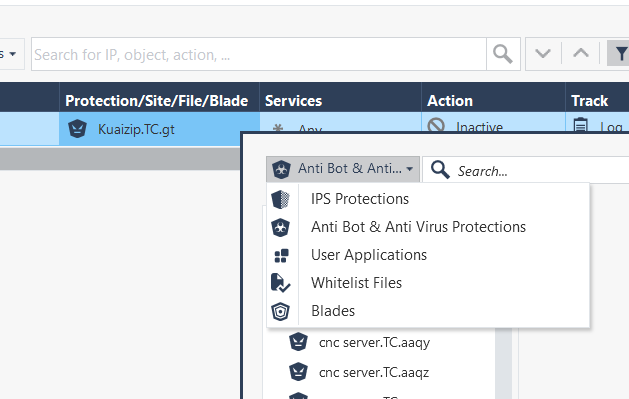Click the Log track clipboard icon
Screen dimensions: 629x399
[580, 125]
